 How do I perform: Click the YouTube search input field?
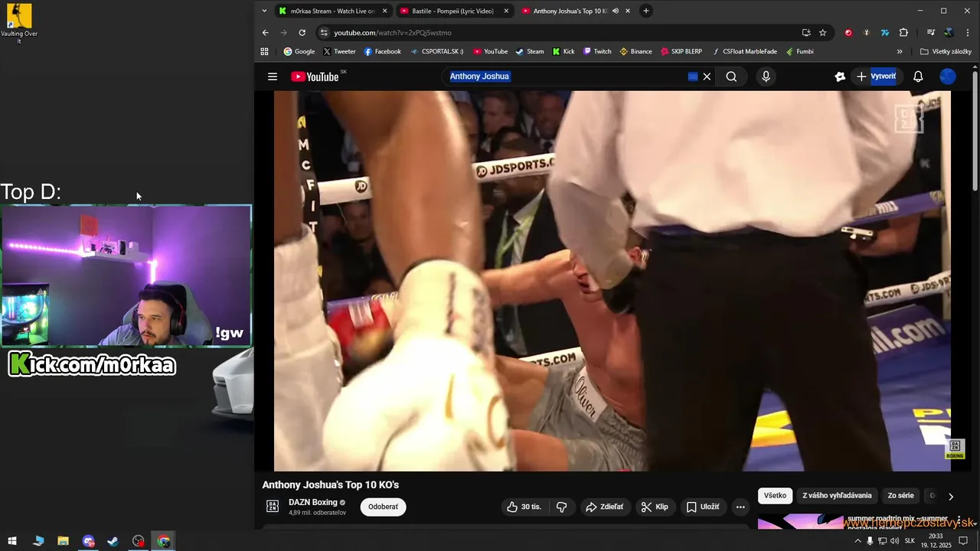click(567, 77)
